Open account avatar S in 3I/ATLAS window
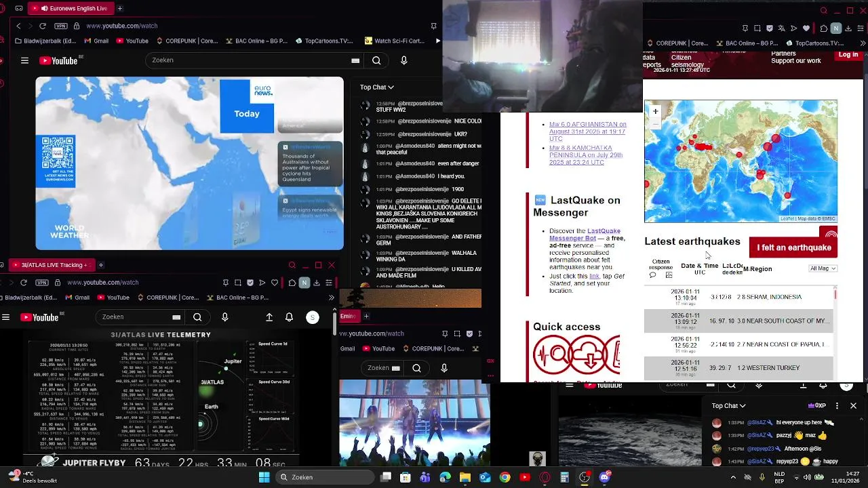 point(313,317)
